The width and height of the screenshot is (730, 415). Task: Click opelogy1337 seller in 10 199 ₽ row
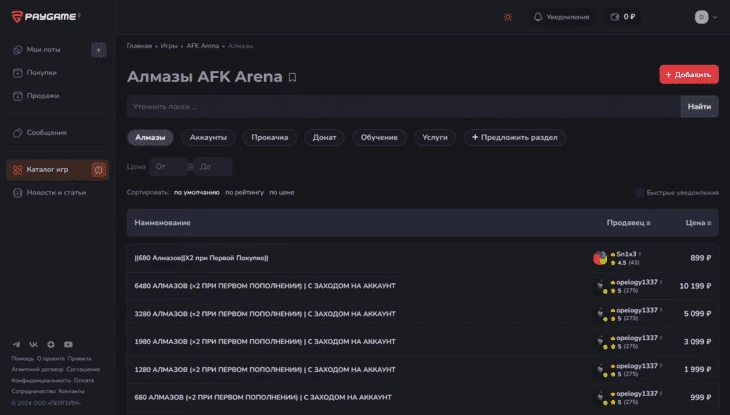coord(637,282)
